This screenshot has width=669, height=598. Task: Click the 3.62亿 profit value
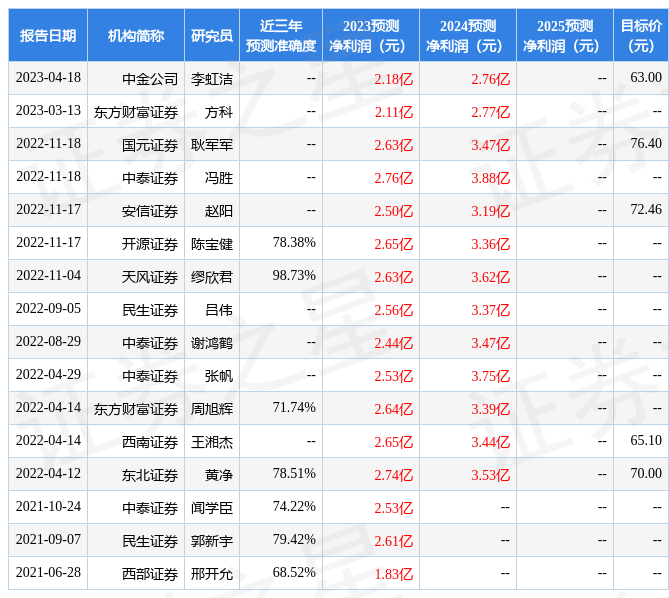(x=491, y=277)
